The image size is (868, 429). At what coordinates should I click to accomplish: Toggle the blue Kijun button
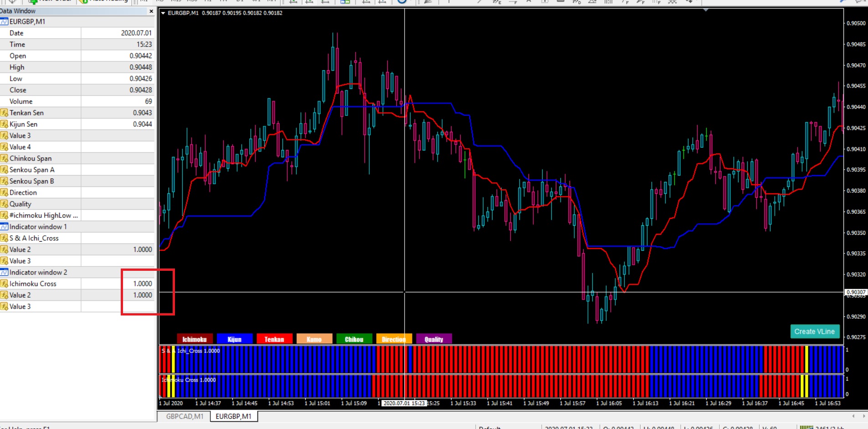[x=235, y=339]
